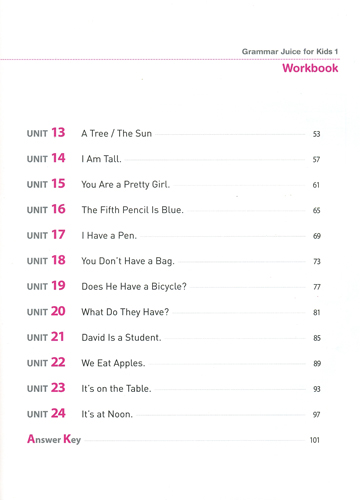360x500 pixels.
Task: Go to Unit 19 Does He Have a Bicycle
Action: 173,286
